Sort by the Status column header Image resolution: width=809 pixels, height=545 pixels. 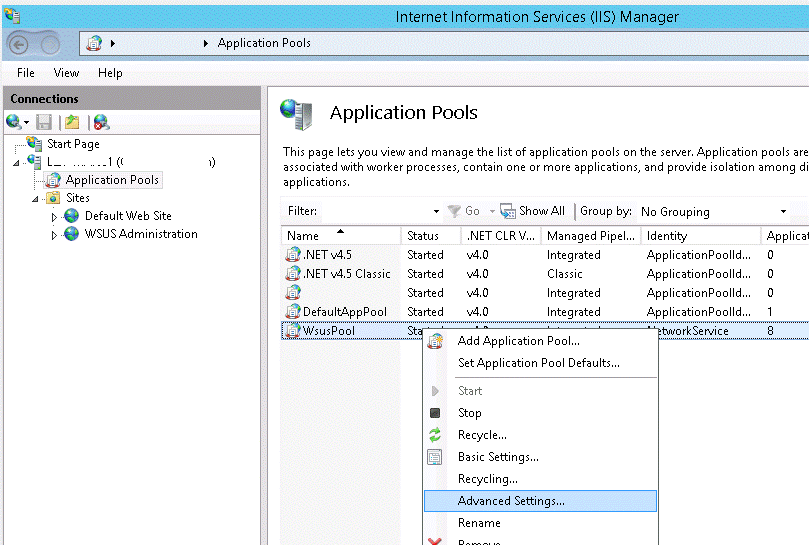[x=431, y=236]
